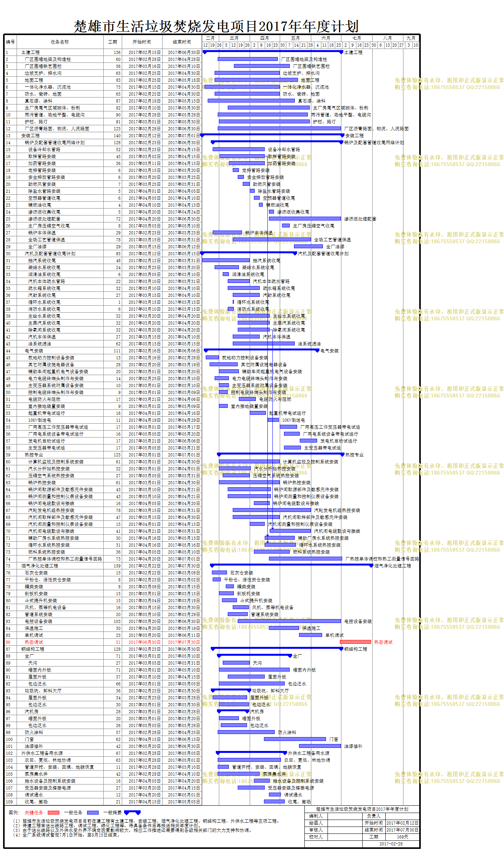Select the red 热态调试 Gantt bar
Image resolution: width=504 pixels, height=867 pixels.
(355, 642)
